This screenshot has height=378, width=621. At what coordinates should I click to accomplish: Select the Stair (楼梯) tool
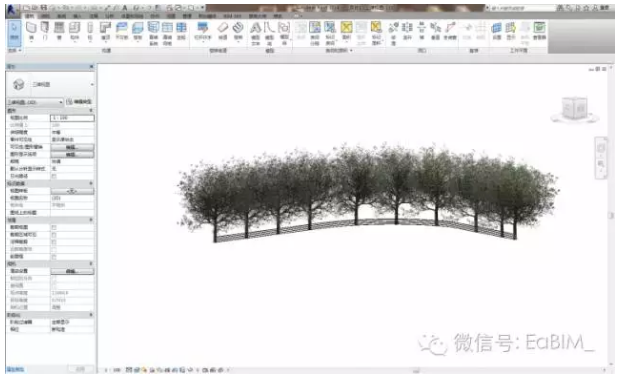(x=238, y=32)
